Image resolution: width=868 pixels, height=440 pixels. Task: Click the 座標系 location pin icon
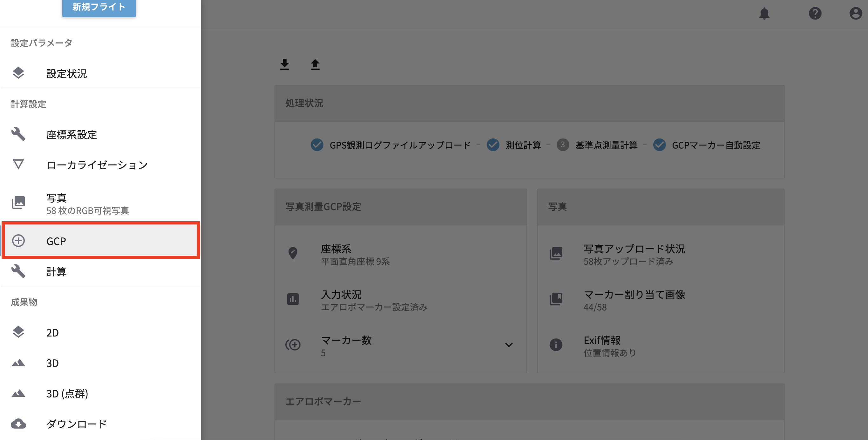point(293,253)
